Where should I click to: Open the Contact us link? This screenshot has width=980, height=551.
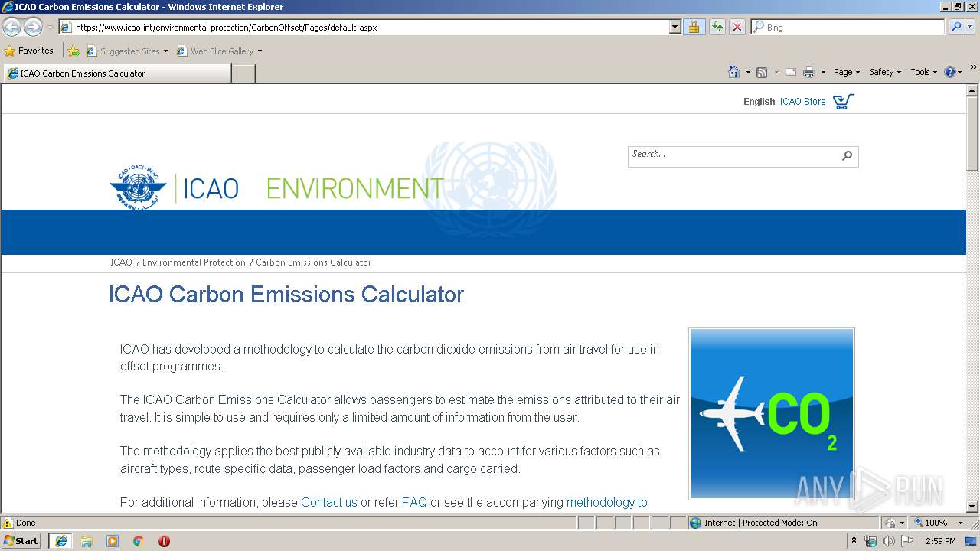click(x=329, y=503)
